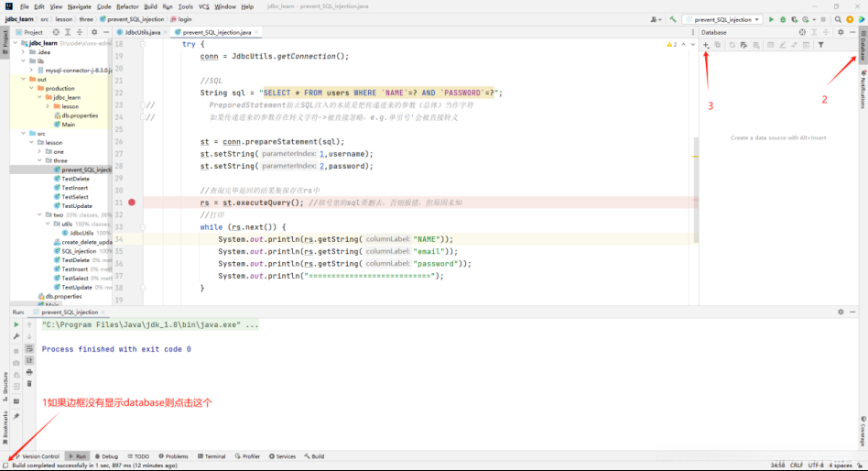Build the project with the hammer icon

pos(673,19)
